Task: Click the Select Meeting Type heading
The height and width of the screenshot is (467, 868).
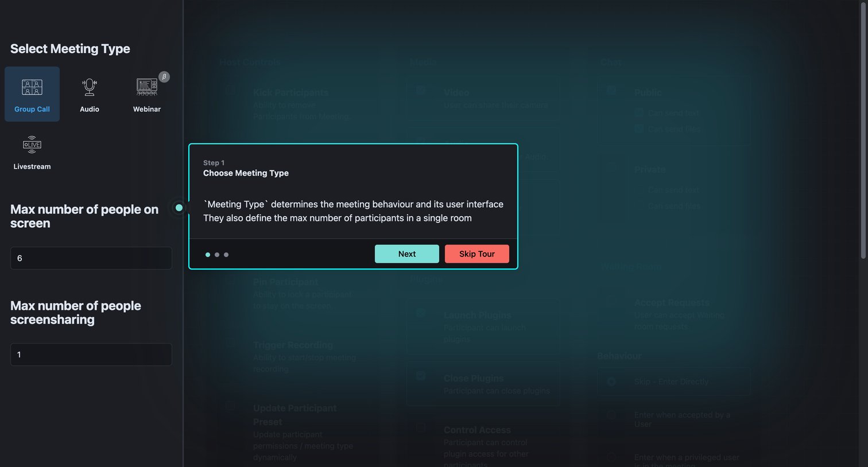Action: tap(70, 49)
